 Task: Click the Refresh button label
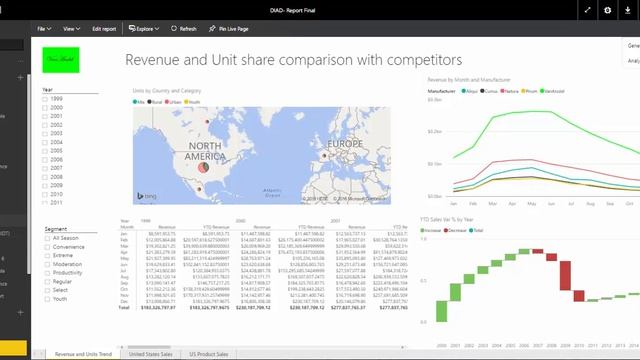tap(188, 29)
